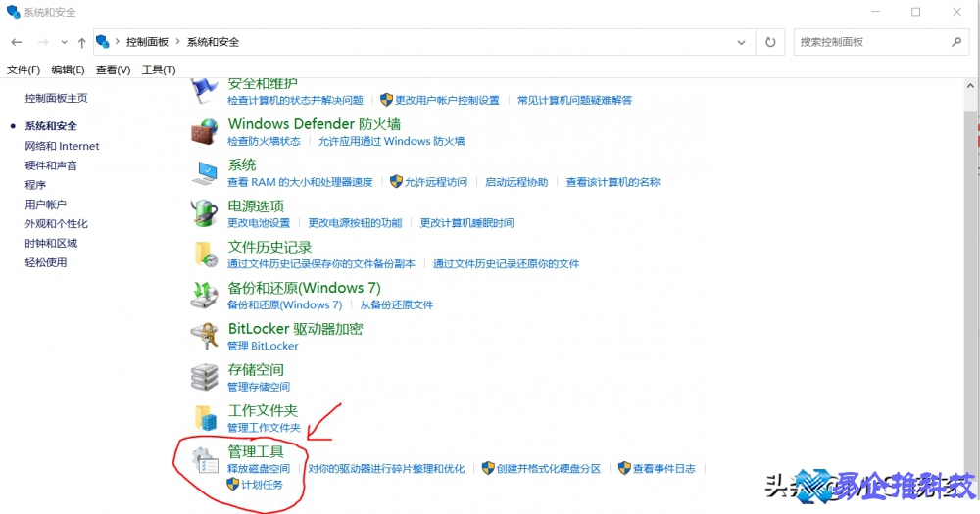Open 控制面板主页 in the sidebar
The image size is (980, 514).
pos(56,98)
